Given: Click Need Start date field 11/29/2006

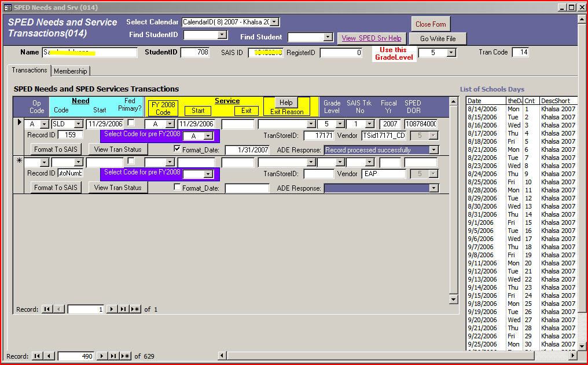Looking at the screenshot, I should [x=105, y=123].
